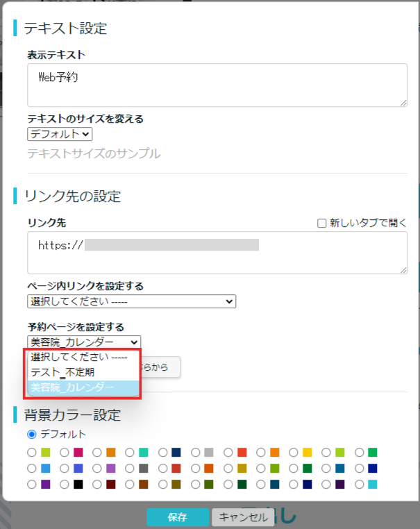Pick 選択してください ----- option in open list

click(x=78, y=357)
